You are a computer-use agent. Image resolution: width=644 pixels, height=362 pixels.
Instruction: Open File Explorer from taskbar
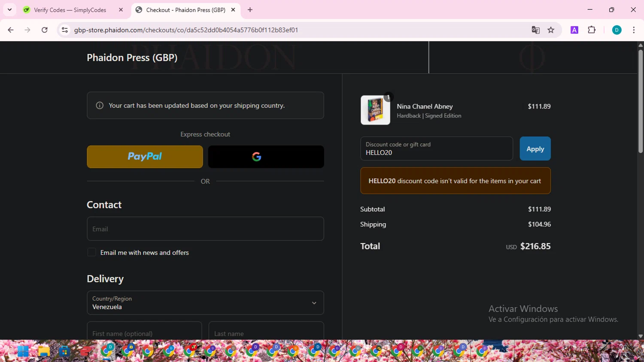[43, 351]
